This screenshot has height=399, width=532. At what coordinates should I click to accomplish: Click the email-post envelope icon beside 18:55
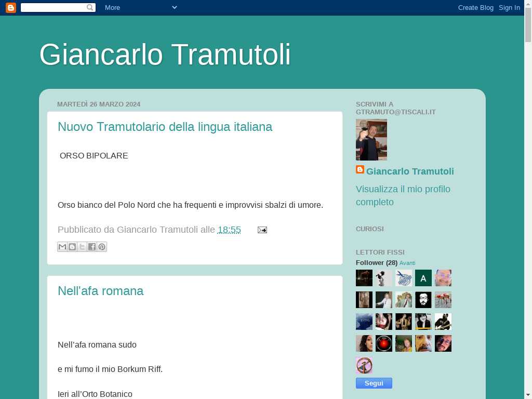[x=262, y=230]
